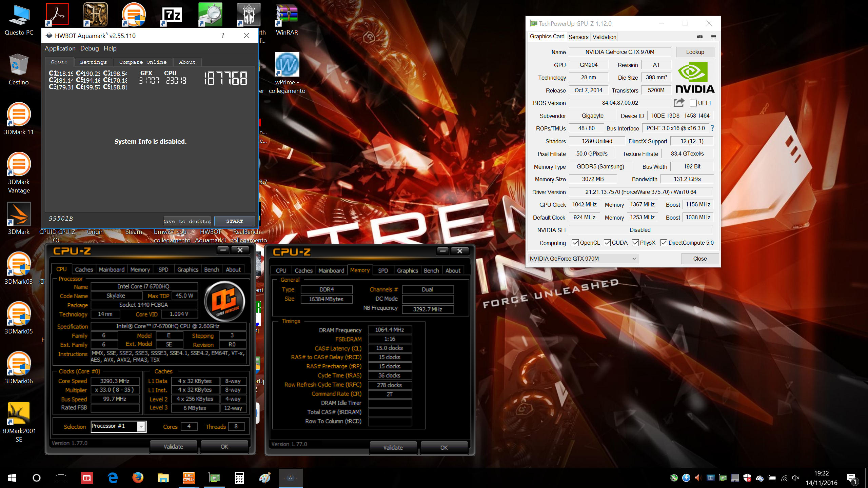This screenshot has width=868, height=488.
Task: Launch 3DMark06 desktop shortcut
Action: click(x=19, y=368)
